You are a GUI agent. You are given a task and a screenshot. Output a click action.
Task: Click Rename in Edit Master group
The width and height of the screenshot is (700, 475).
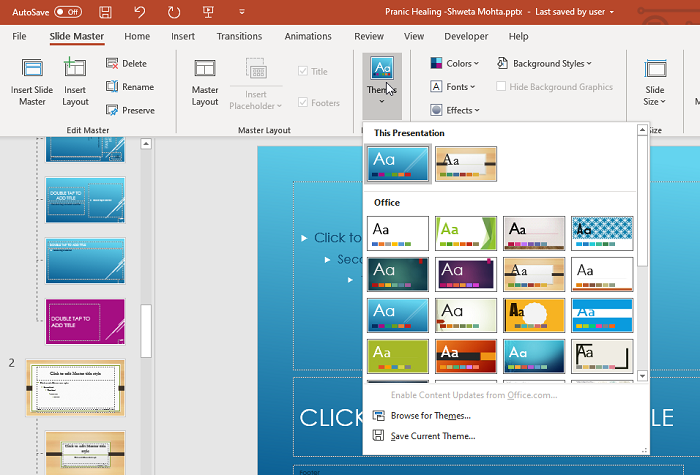[128, 87]
